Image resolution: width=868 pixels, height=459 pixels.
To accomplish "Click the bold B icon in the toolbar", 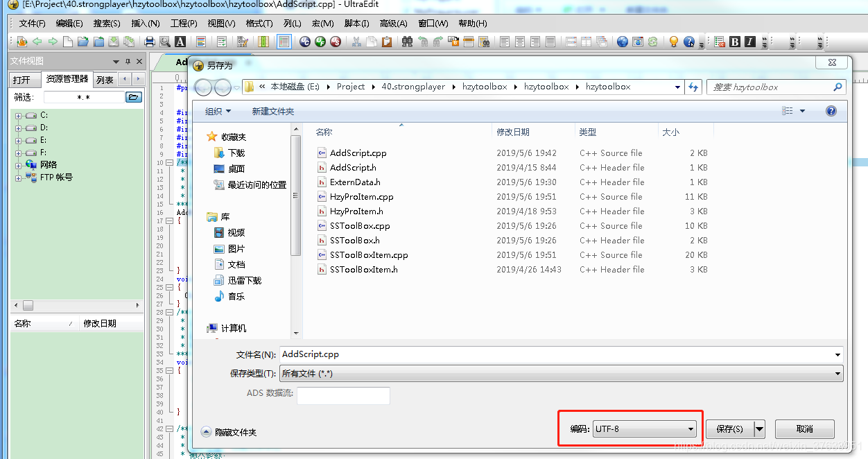I will click(x=735, y=42).
